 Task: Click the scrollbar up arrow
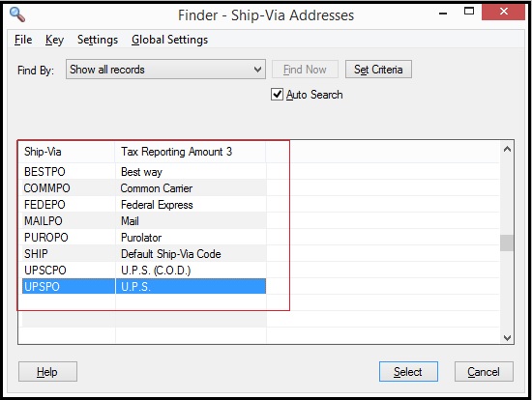point(507,149)
